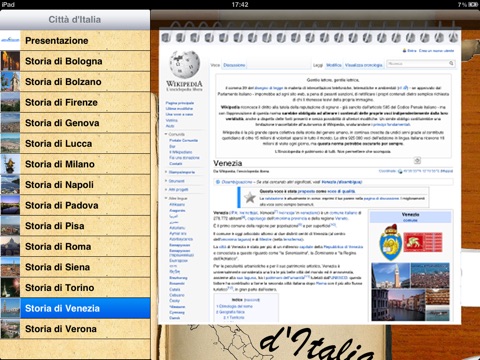Click the gray star quality icon

[250, 197]
